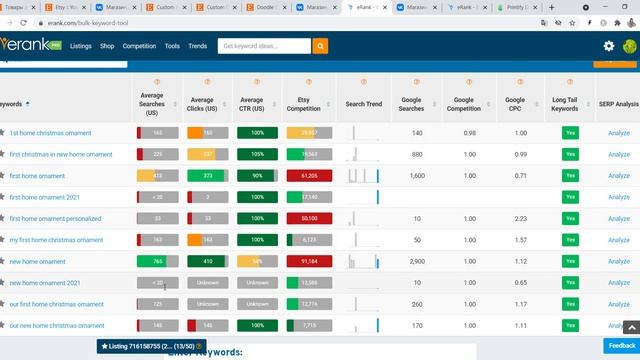This screenshot has width=640, height=360.
Task: Show help for Average CTR column
Action: (257, 82)
